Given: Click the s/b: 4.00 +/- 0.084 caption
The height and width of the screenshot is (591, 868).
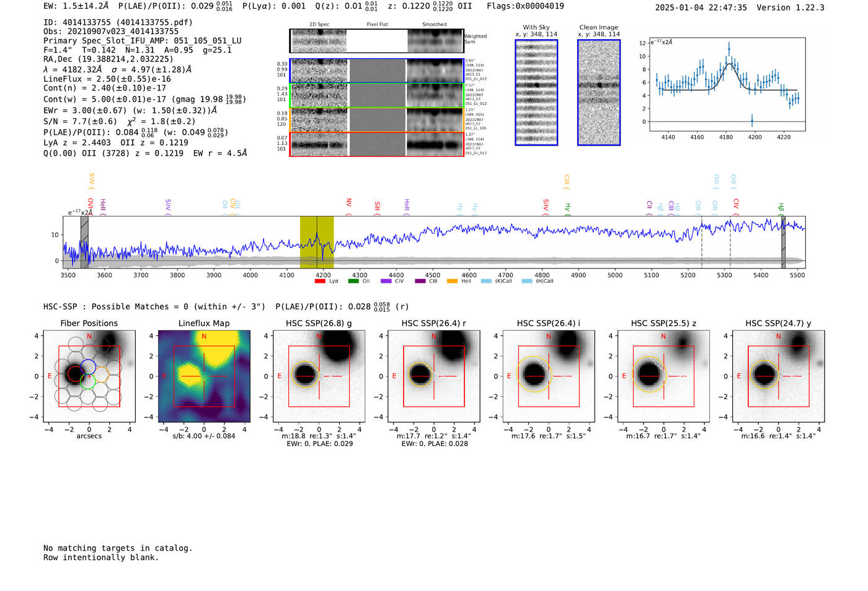Looking at the screenshot, I should click(x=204, y=436).
